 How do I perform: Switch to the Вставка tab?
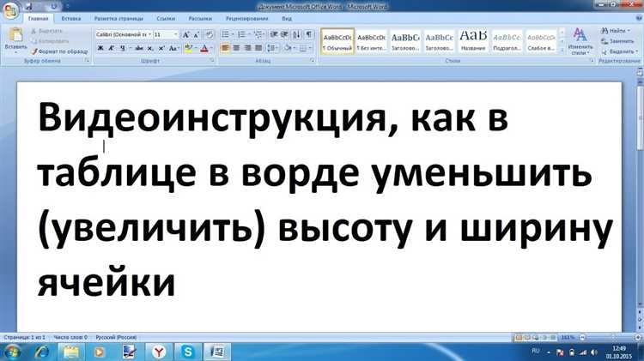(71, 19)
